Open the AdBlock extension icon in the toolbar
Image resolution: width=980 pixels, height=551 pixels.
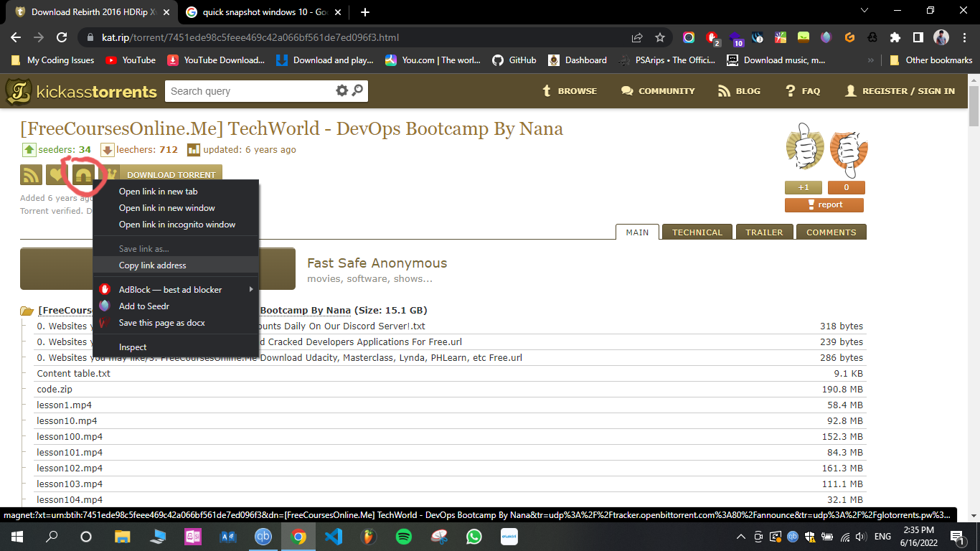[x=711, y=37]
